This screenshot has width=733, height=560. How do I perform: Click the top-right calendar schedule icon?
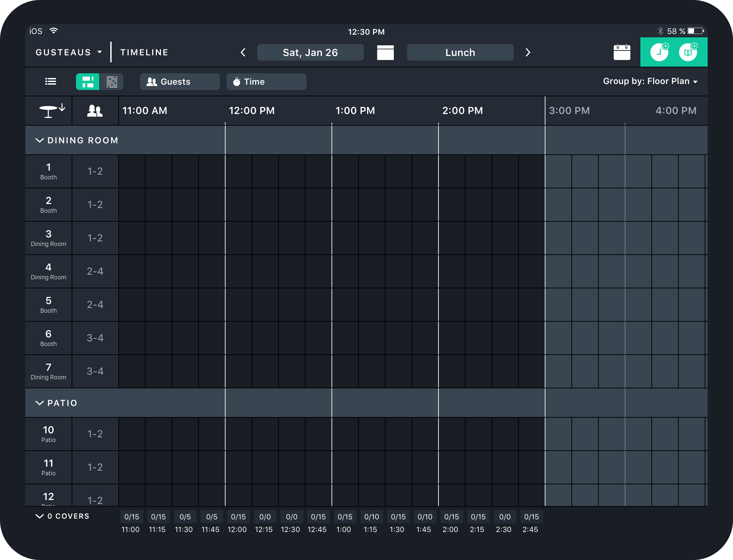pyautogui.click(x=622, y=52)
